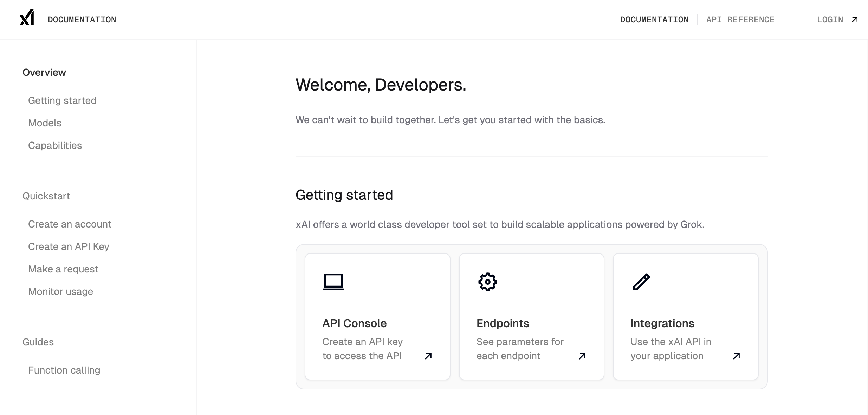This screenshot has width=868, height=415.
Task: Go to Models in the sidebar
Action: click(x=45, y=123)
